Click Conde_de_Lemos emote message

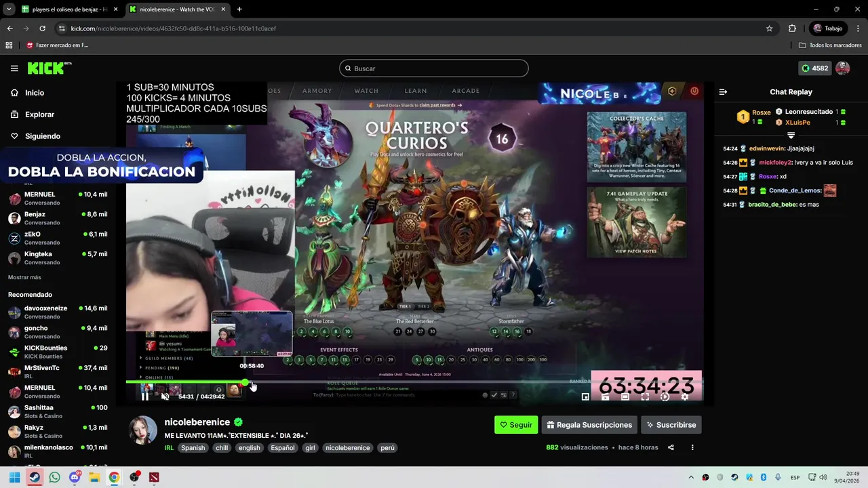click(829, 190)
